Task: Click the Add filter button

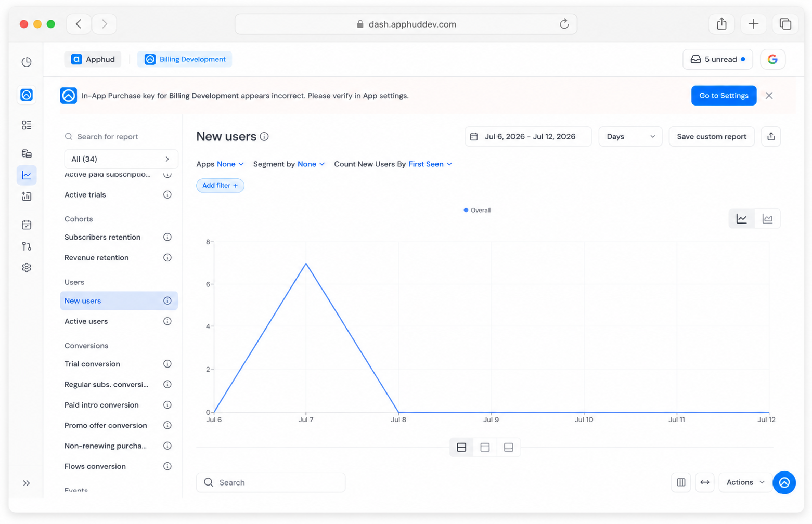Action: pos(220,186)
